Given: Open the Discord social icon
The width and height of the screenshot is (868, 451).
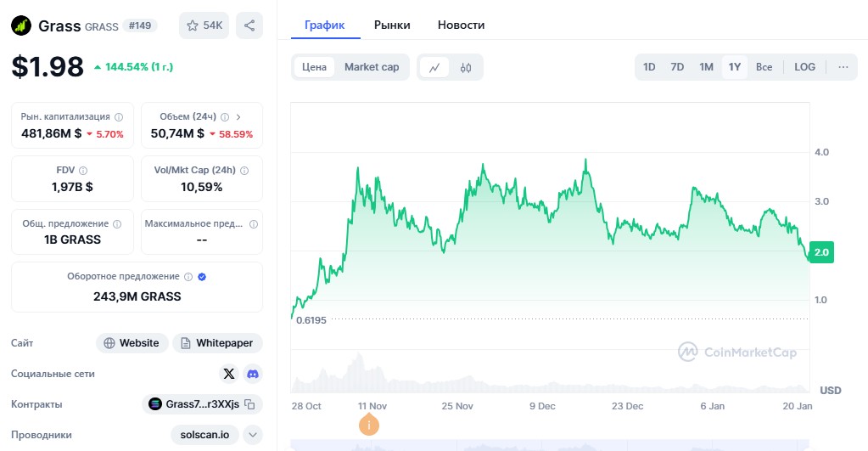Looking at the screenshot, I should [253, 374].
